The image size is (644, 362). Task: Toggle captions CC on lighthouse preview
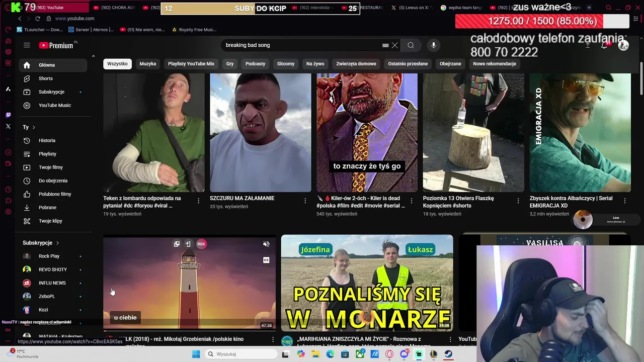click(266, 260)
